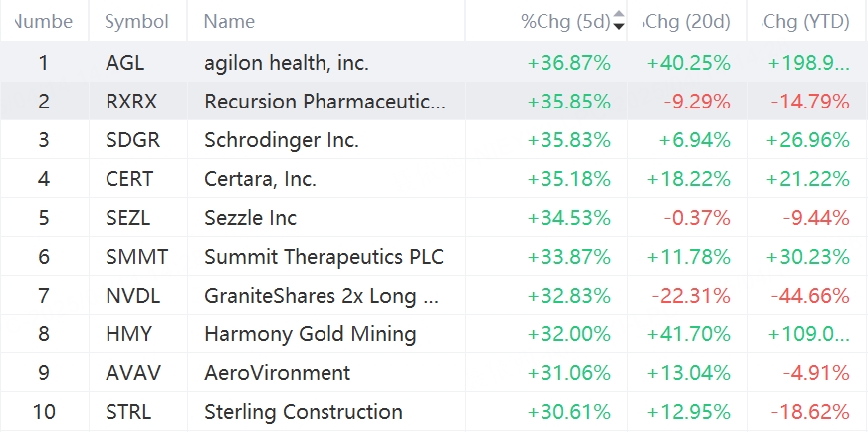Open Summit Therapeutics PLC entry
This screenshot has height=432, width=868.
click(324, 257)
